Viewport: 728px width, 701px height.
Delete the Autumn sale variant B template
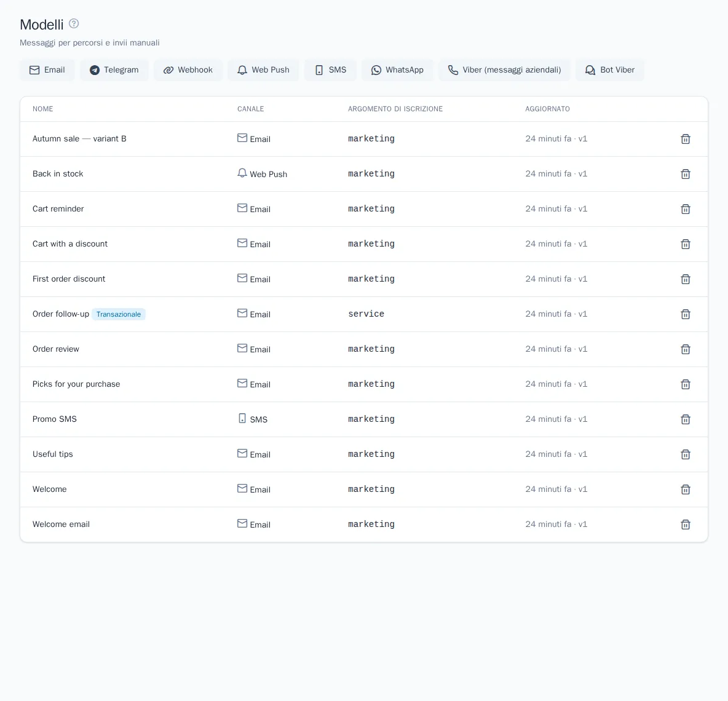click(x=686, y=139)
